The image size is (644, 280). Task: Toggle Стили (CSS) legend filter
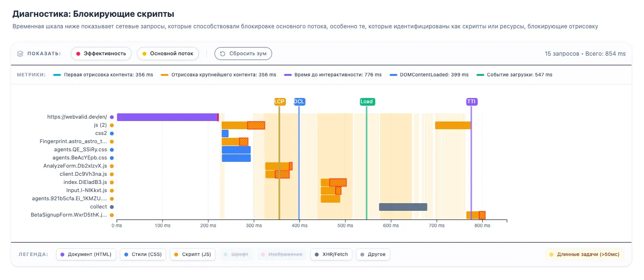[143, 254]
